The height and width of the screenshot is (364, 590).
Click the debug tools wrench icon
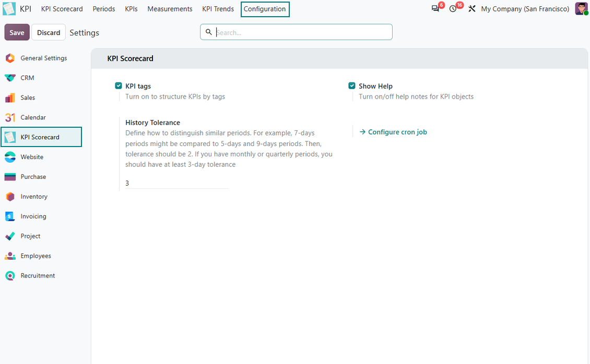click(472, 9)
